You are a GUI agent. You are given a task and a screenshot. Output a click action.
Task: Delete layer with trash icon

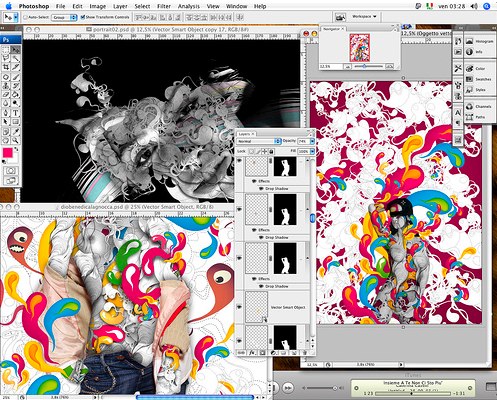pyautogui.click(x=304, y=352)
